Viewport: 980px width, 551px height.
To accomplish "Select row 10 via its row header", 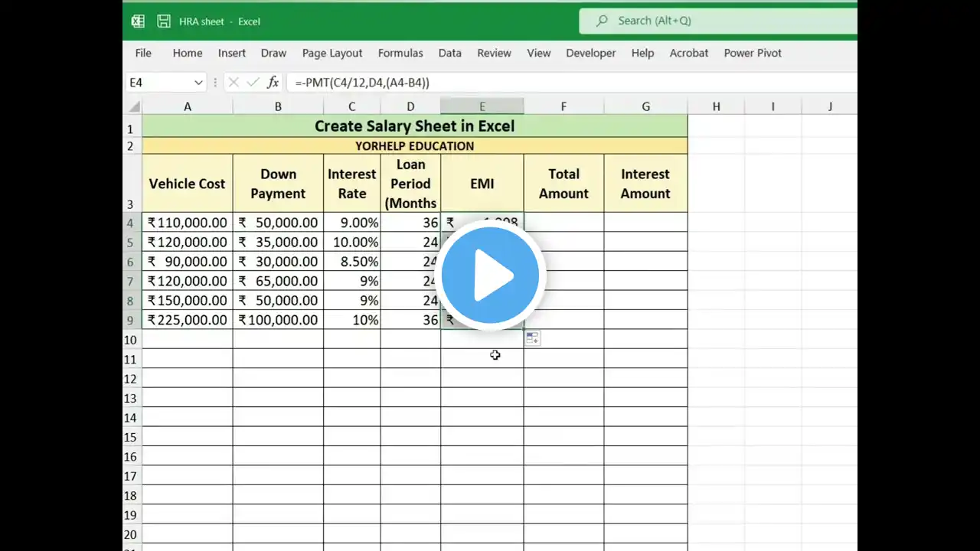I will point(132,339).
